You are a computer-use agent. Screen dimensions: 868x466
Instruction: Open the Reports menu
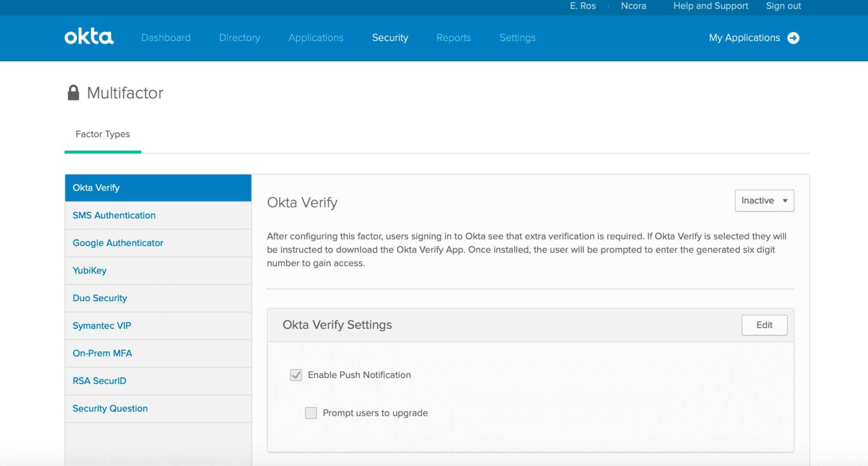(453, 38)
